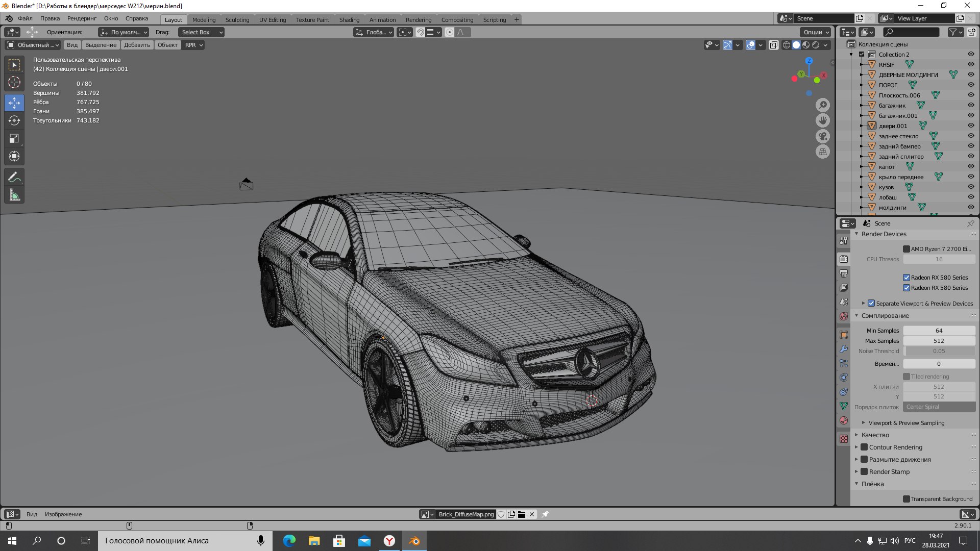Viewport: 980px width, 551px height.
Task: Click the Min Samples 64 field
Action: 939,331
